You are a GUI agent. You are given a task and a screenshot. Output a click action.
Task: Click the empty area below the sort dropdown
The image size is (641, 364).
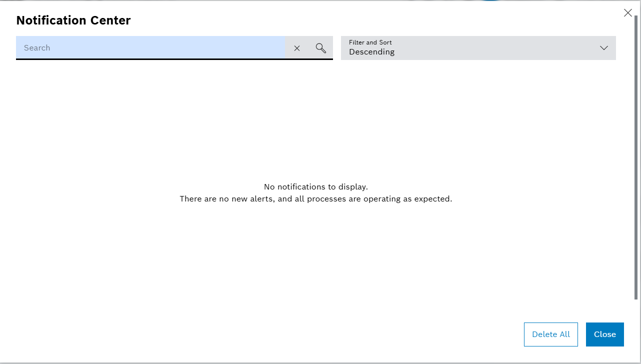[477, 110]
